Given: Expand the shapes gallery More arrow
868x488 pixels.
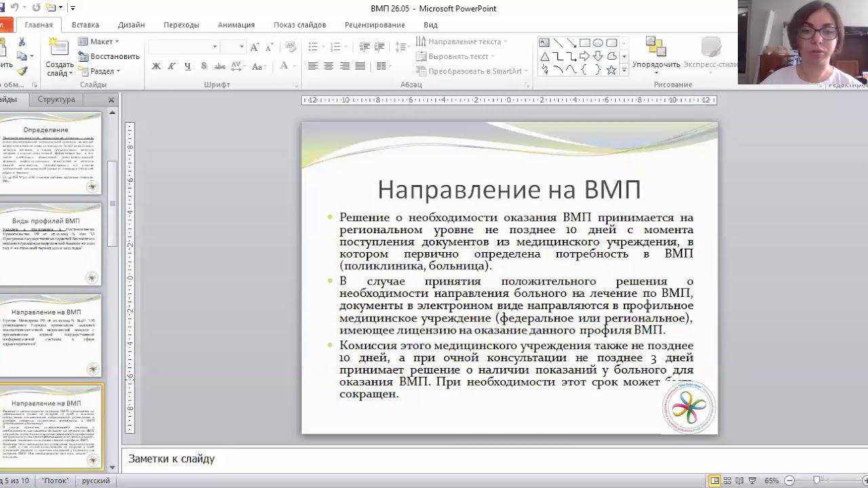Looking at the screenshot, I should 624,70.
